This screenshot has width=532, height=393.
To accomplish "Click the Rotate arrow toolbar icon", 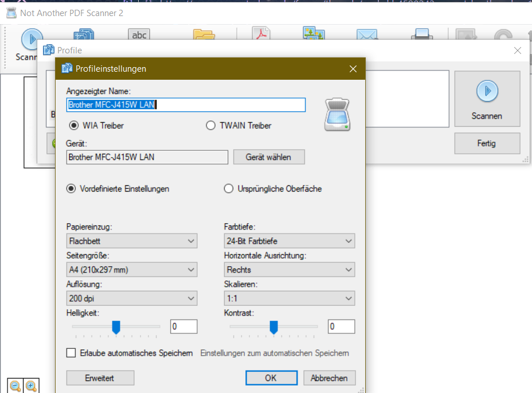I will (503, 34).
